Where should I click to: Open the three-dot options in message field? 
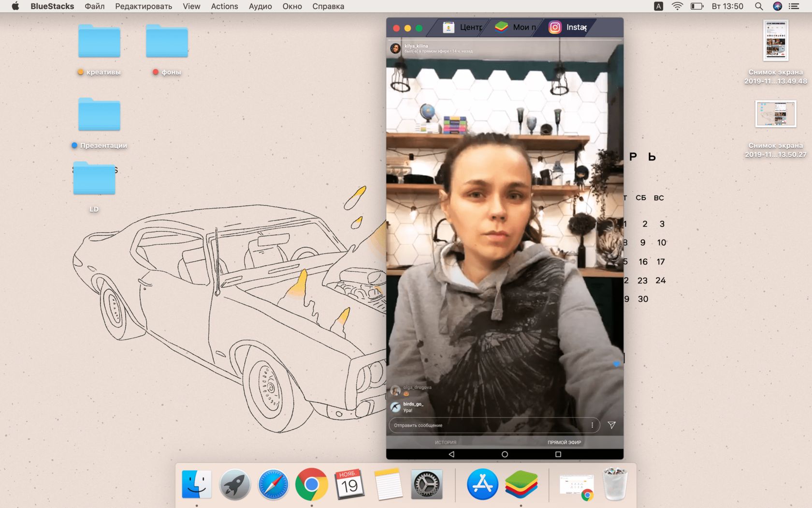point(592,425)
